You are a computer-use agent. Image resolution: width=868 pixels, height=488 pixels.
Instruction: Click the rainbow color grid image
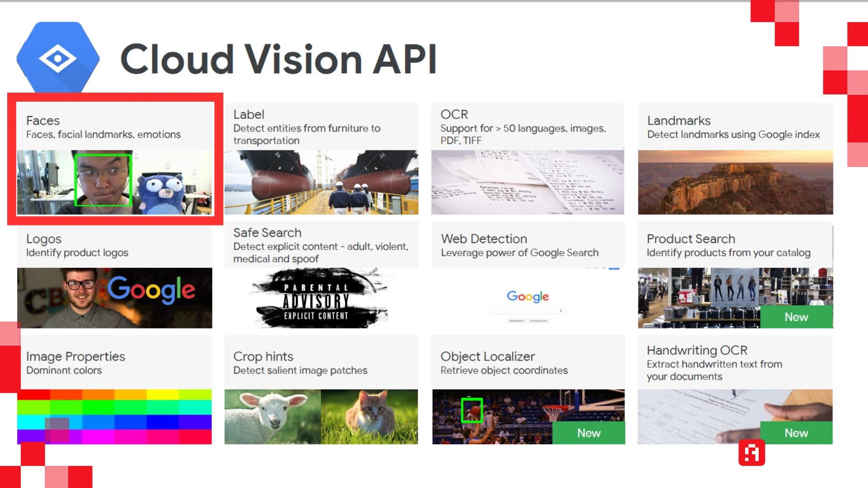click(x=114, y=417)
